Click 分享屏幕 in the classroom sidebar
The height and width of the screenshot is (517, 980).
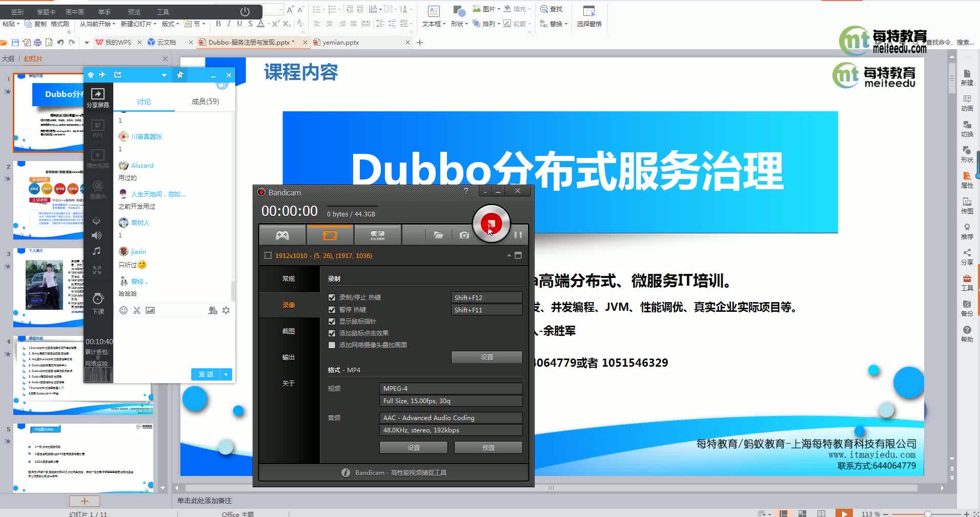(x=97, y=98)
